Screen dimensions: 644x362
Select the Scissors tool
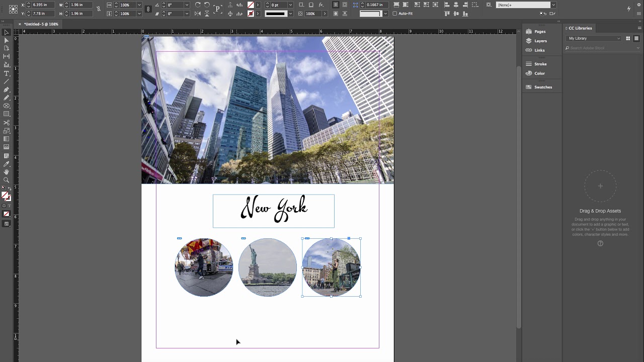coord(6,123)
